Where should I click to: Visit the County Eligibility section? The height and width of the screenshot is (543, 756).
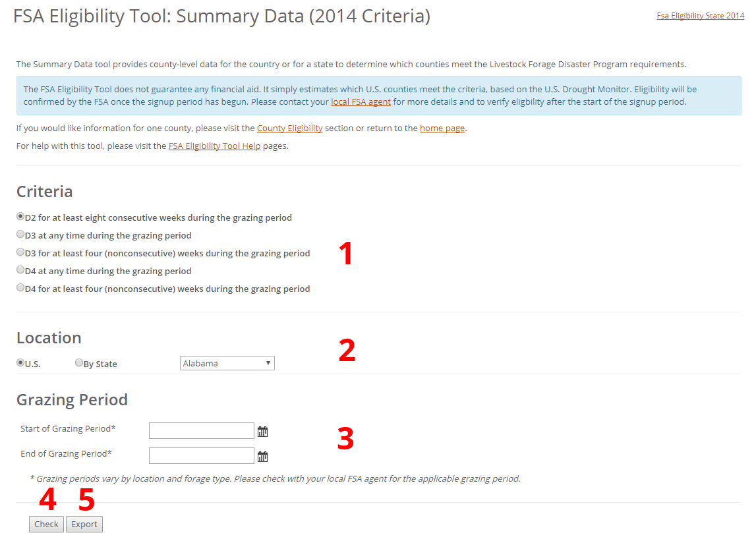tap(289, 128)
